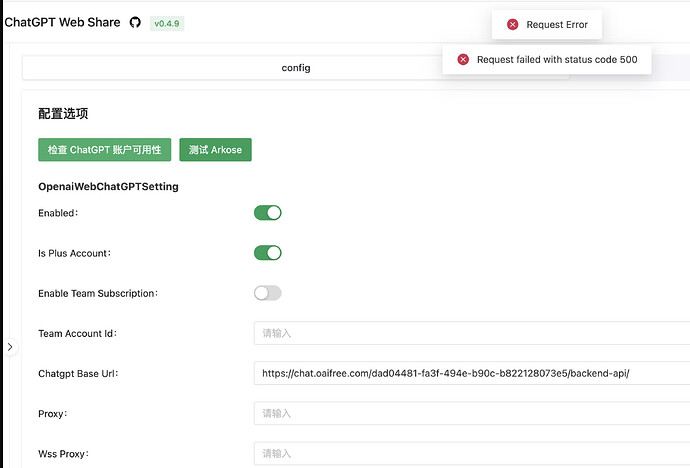Click the 'Request Error' notification text
This screenshot has width=690, height=468.
[557, 25]
